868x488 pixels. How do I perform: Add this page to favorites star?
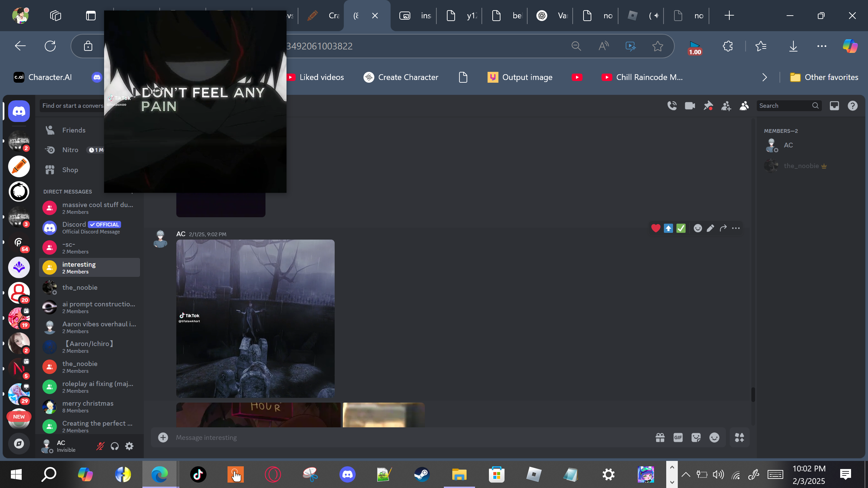(x=657, y=46)
